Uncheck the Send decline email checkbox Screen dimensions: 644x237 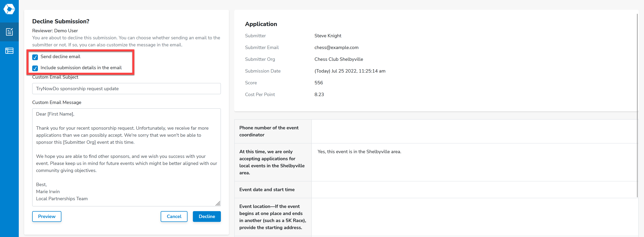coord(35,57)
